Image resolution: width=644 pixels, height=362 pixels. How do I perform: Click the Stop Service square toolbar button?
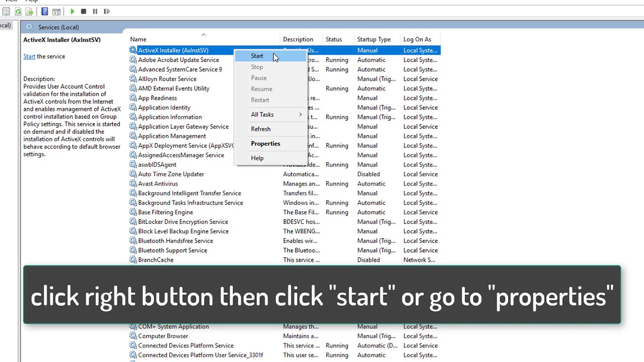coord(84,11)
